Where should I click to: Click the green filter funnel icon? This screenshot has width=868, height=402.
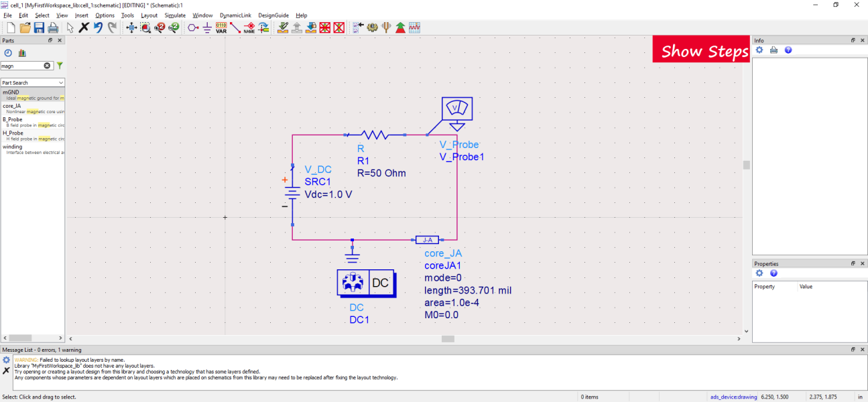(x=60, y=66)
